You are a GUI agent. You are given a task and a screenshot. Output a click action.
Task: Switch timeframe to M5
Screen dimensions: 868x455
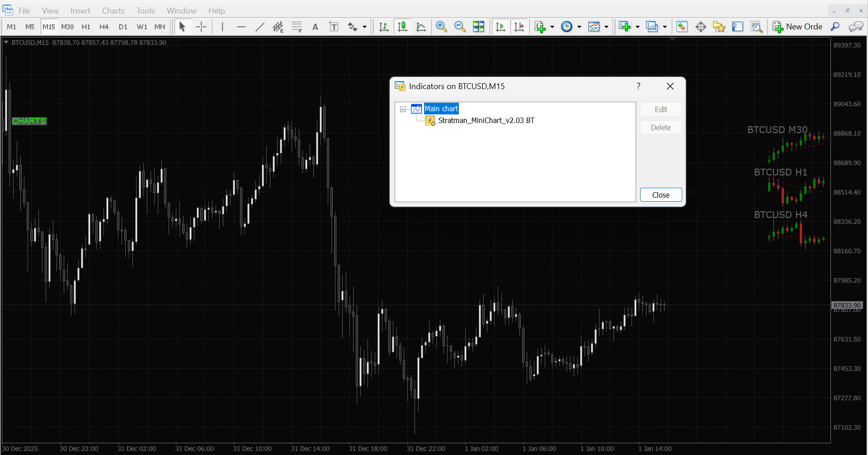30,27
